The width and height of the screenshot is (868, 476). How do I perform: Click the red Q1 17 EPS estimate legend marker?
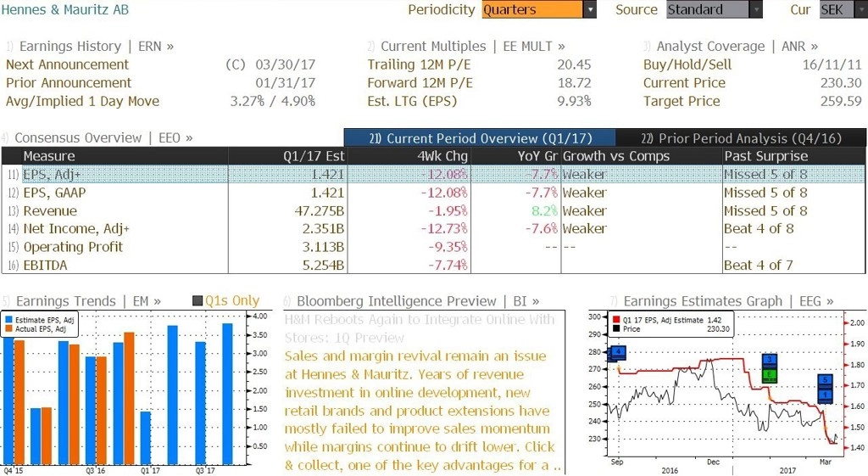coord(617,320)
